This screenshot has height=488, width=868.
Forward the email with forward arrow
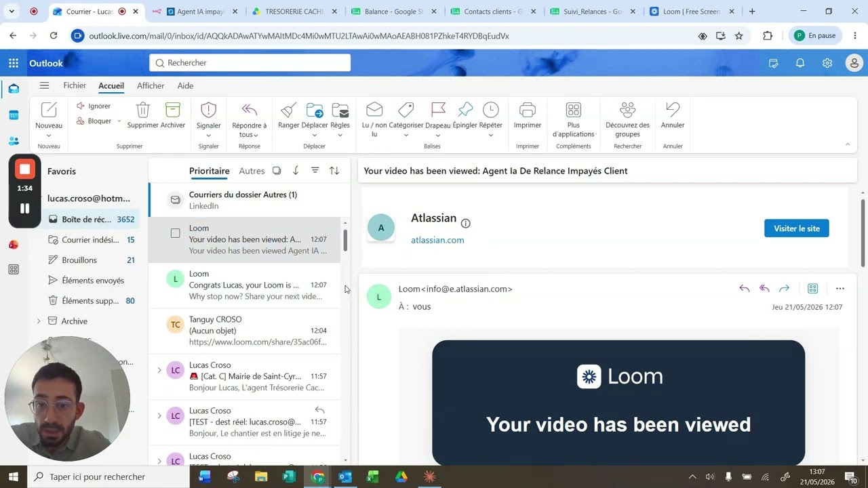tap(784, 289)
